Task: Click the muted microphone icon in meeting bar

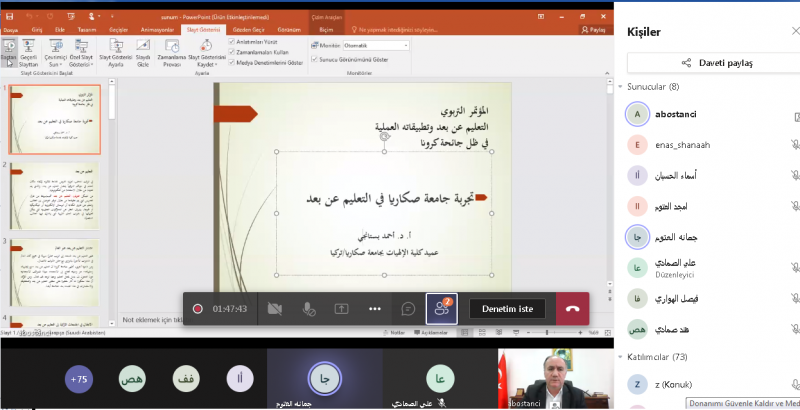Action: click(309, 309)
